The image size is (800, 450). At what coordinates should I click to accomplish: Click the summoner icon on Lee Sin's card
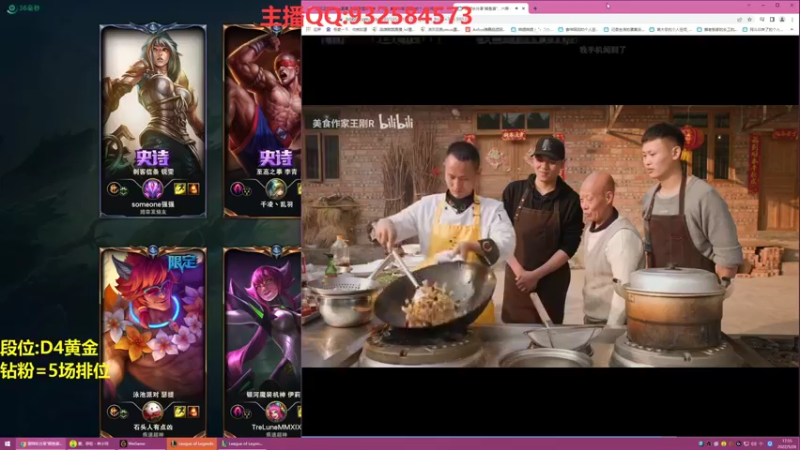point(276,189)
